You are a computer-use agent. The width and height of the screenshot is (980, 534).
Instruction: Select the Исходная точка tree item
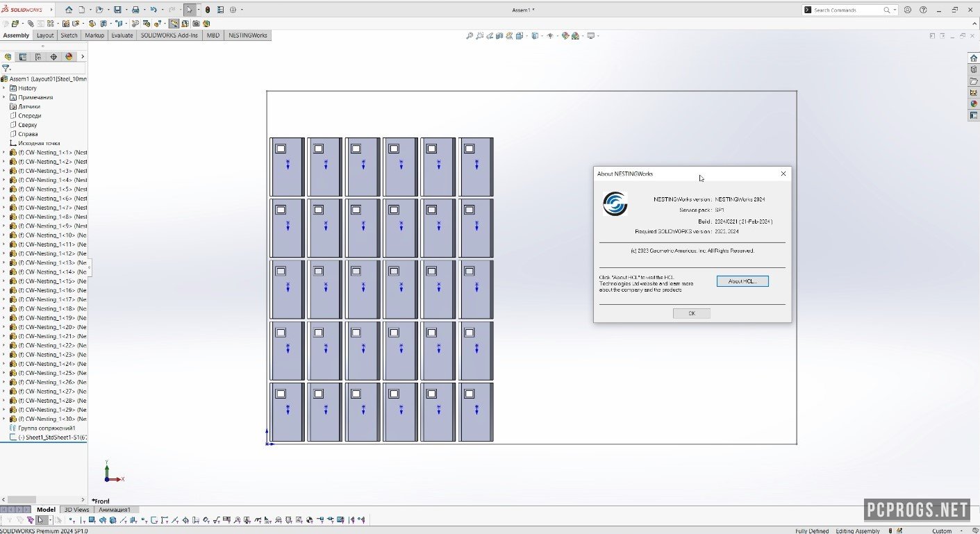pyautogui.click(x=39, y=143)
